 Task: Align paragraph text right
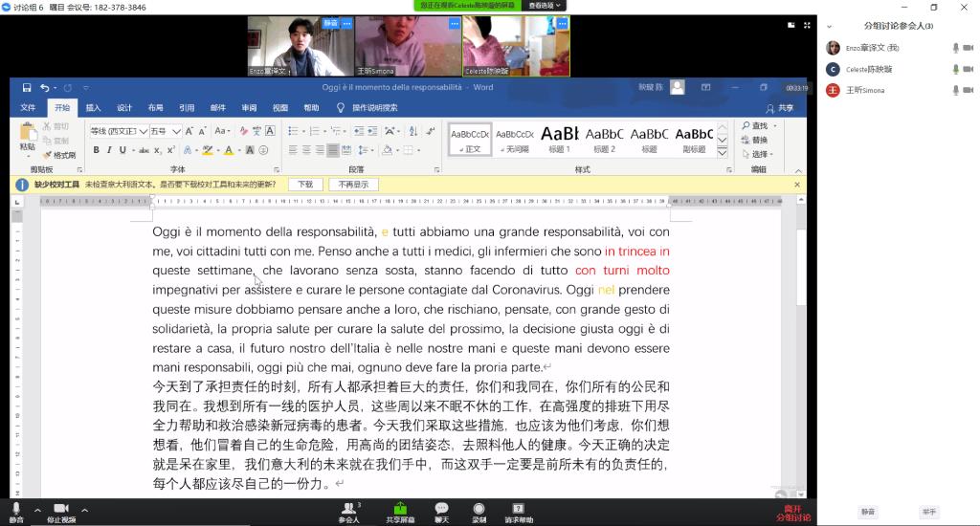coord(320,150)
